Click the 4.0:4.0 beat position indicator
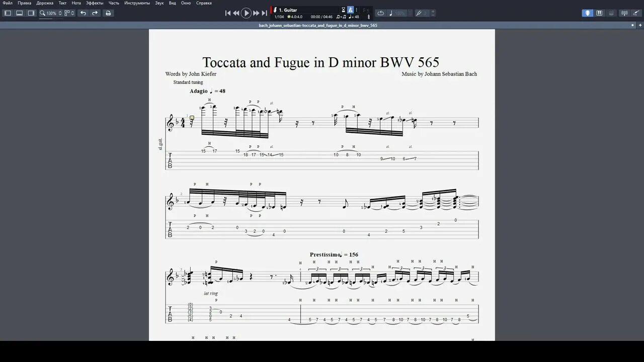 tap(295, 17)
